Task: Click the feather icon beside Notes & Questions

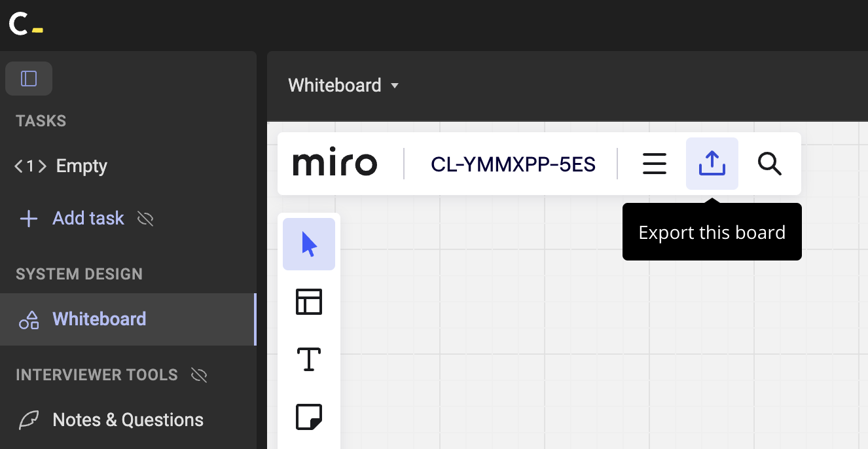Action: tap(28, 420)
